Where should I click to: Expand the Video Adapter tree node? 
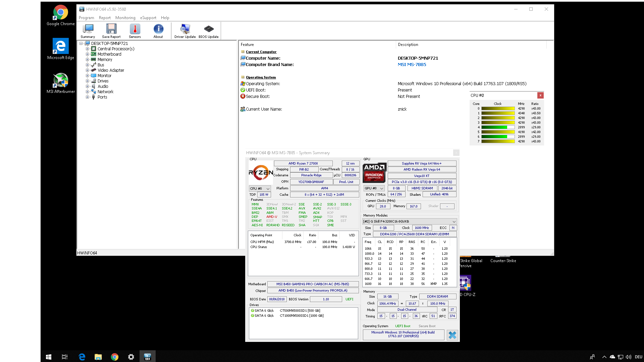pos(87,70)
